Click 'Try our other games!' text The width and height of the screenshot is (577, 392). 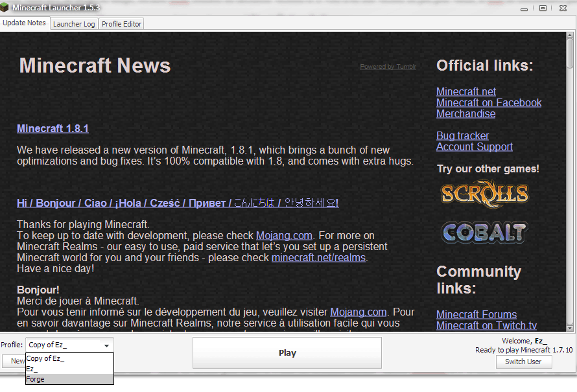pyautogui.click(x=488, y=169)
